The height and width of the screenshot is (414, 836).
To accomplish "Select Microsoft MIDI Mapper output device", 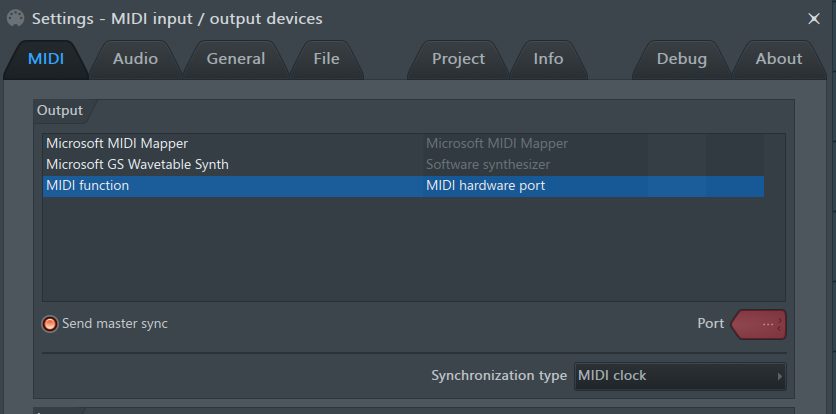I will (x=403, y=144).
